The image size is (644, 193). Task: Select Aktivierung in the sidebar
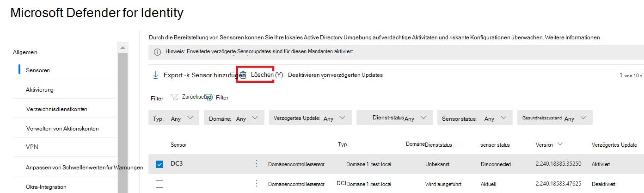click(x=40, y=90)
